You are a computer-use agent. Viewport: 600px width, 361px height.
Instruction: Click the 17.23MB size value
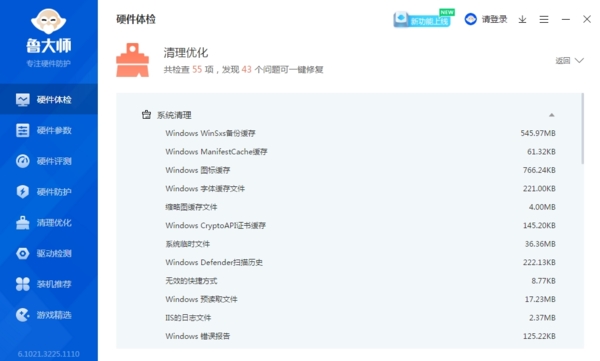coord(540,299)
